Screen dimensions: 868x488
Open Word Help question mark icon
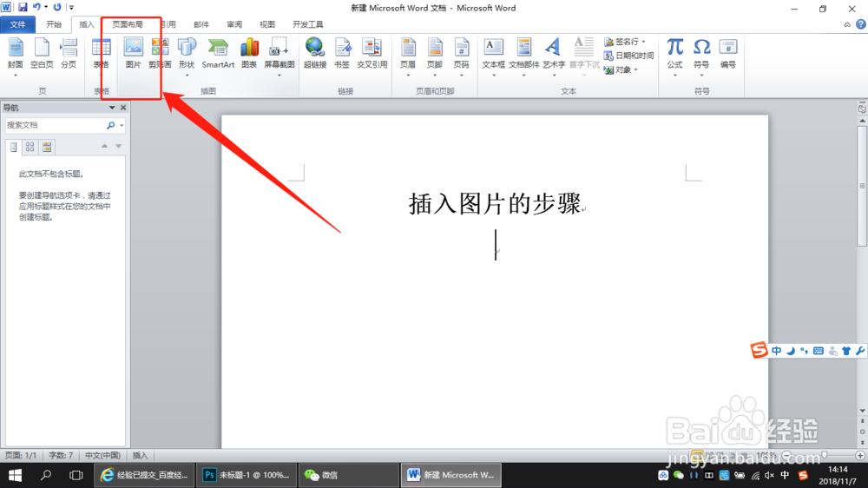click(861, 24)
